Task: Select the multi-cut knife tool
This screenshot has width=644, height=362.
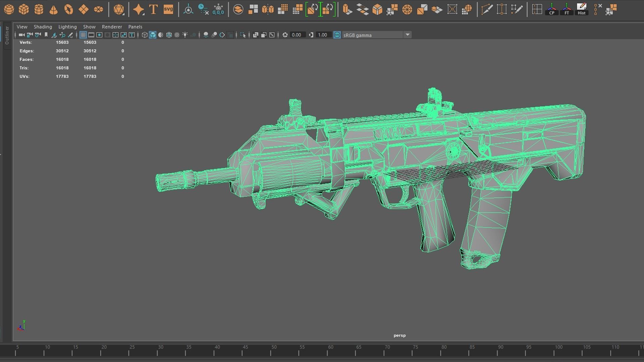Action: click(487, 9)
